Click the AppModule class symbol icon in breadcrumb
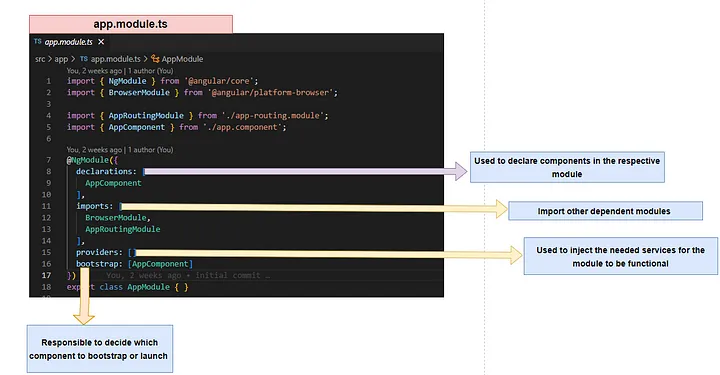Screen dimensions: 720x375 click(156, 59)
